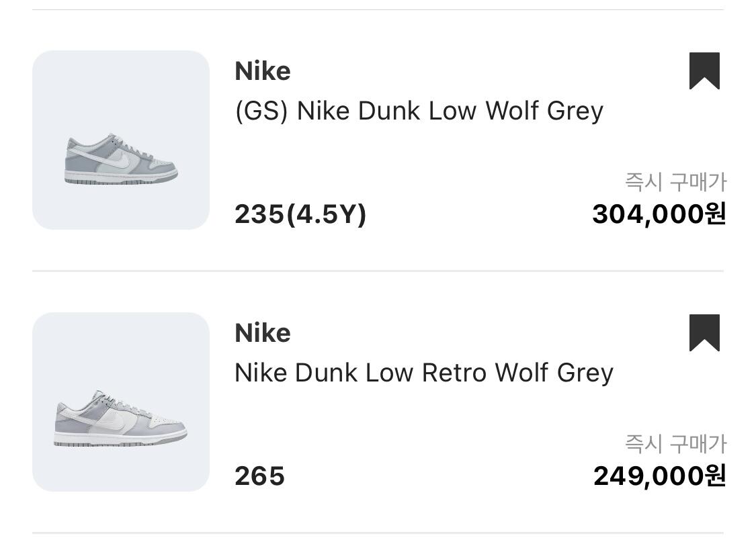Click 즉시 구매가 label above 304,000원
This screenshot has height=540, width=756.
675,182
